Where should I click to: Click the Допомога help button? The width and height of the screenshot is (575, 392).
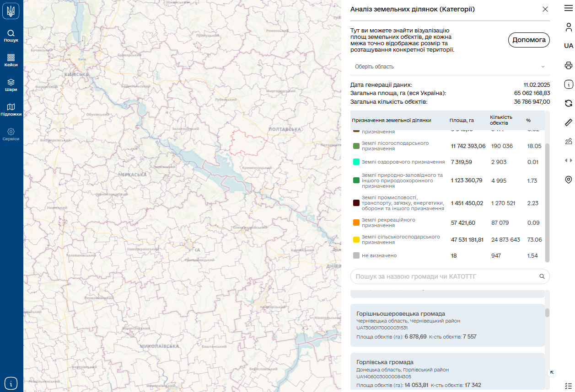pos(529,40)
